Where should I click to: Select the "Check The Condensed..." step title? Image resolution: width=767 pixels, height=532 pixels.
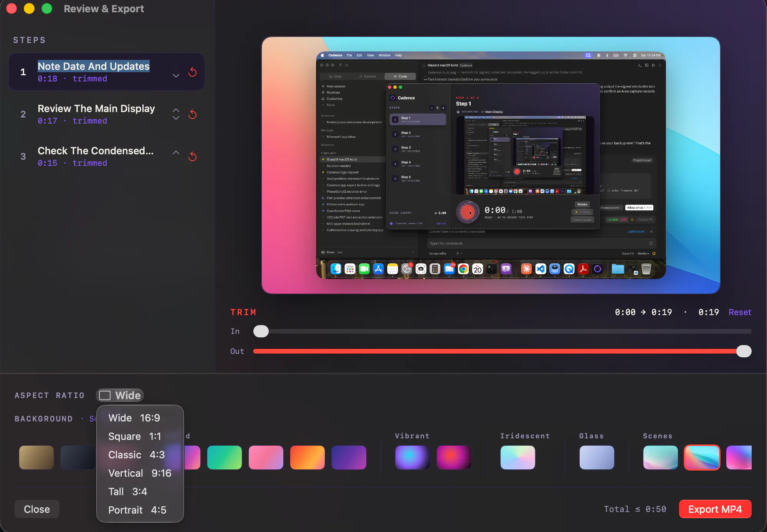click(x=96, y=151)
